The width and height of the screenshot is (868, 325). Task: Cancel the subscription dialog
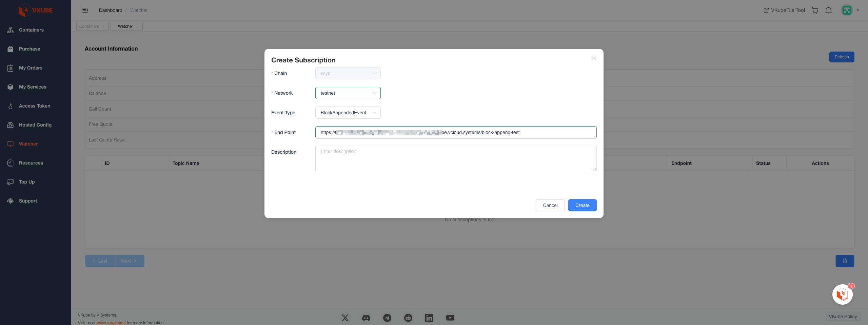pyautogui.click(x=550, y=205)
